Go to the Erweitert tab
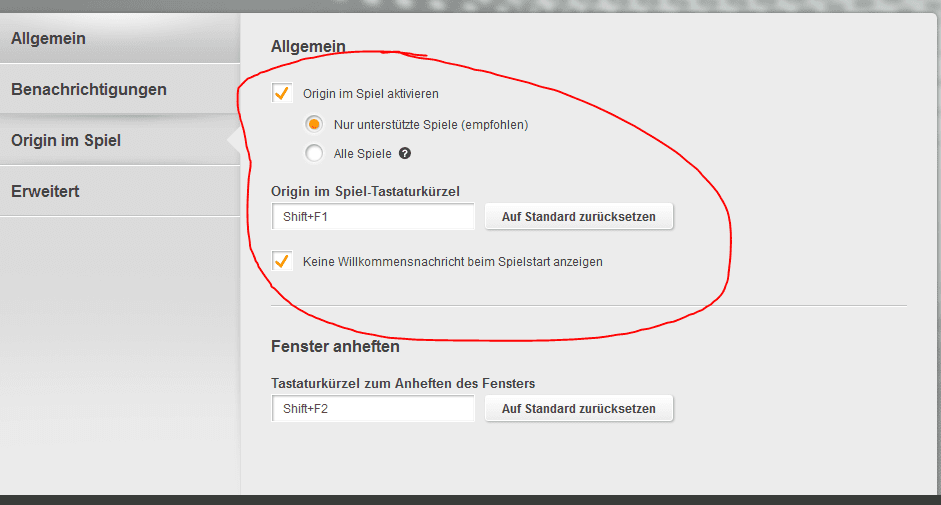 (x=120, y=192)
